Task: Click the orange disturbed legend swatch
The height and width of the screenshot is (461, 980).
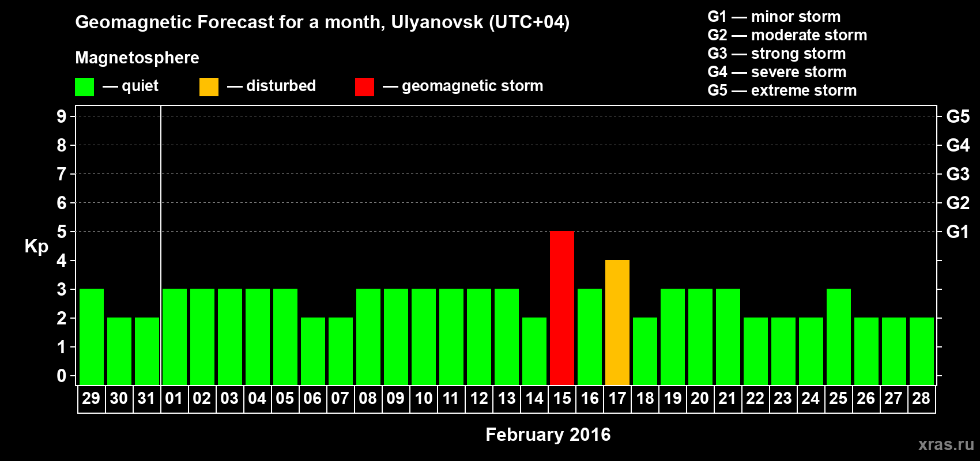Action: [209, 87]
